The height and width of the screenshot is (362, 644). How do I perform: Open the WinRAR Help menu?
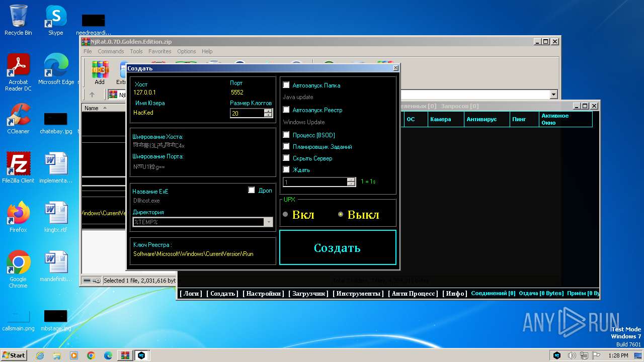click(x=207, y=51)
